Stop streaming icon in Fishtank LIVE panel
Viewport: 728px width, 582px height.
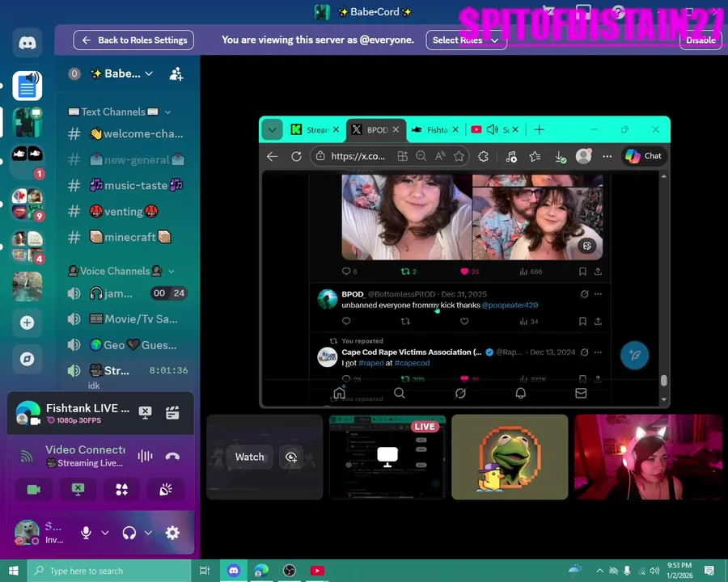146,412
